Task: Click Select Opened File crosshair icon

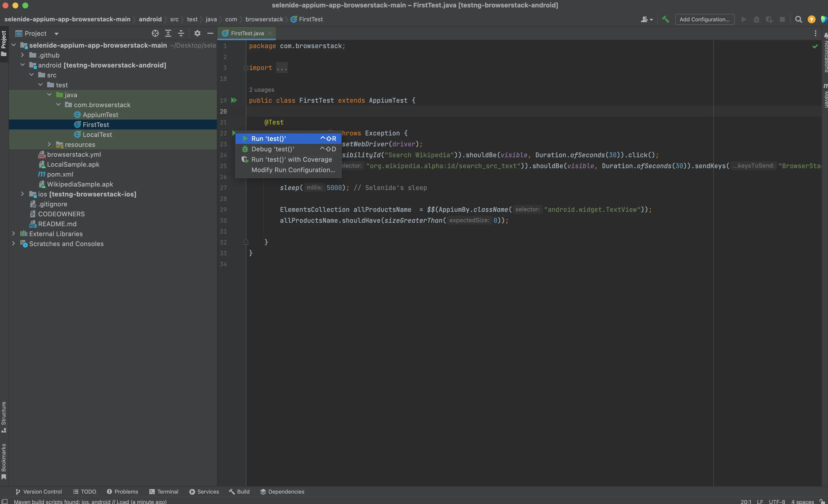Action: coord(155,33)
